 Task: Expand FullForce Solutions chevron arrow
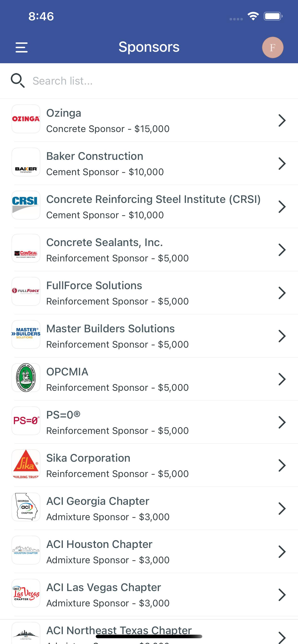[282, 293]
